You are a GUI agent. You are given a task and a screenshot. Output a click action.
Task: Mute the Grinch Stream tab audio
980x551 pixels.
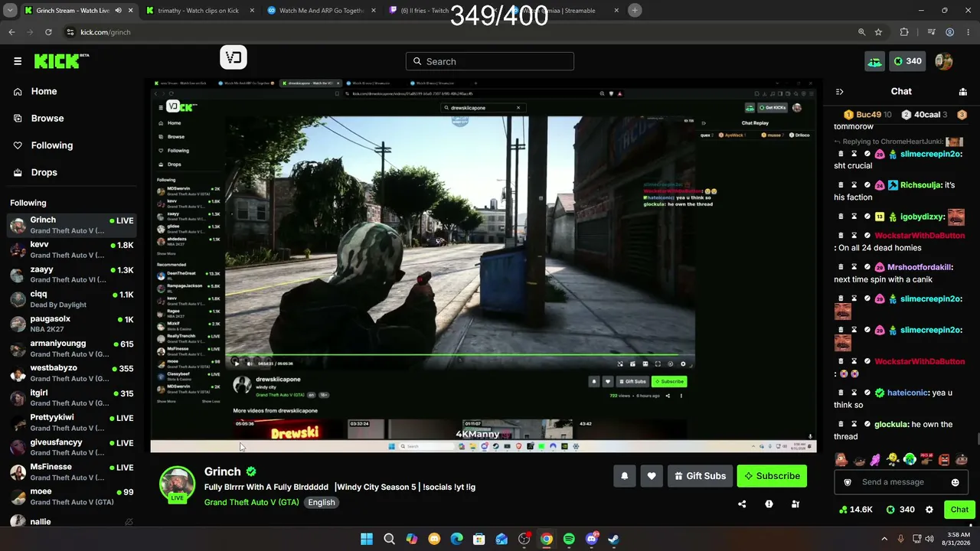pos(118,11)
